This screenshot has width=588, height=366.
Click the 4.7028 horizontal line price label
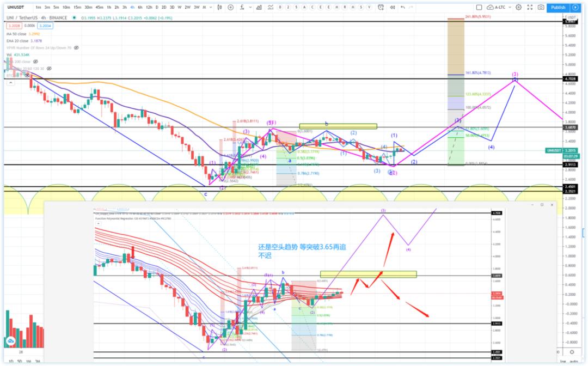tap(571, 79)
